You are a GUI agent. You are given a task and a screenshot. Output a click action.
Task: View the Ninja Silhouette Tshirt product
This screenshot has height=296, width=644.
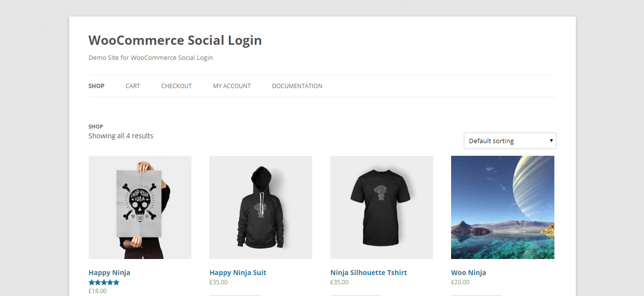tap(368, 273)
